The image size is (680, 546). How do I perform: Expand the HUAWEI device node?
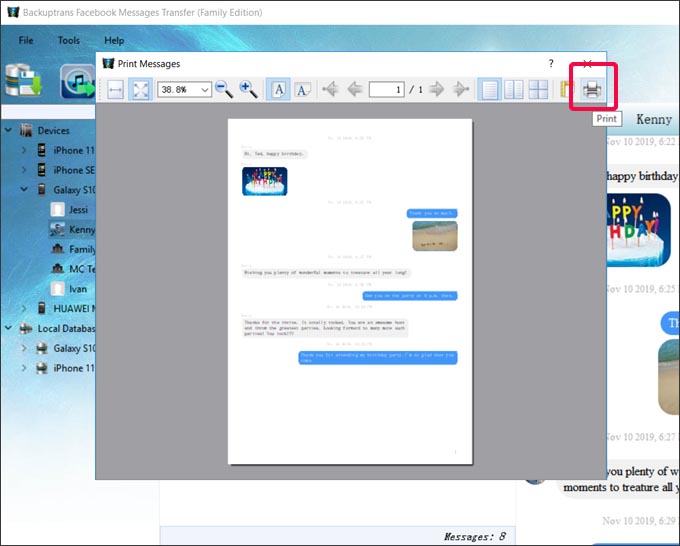coord(24,308)
